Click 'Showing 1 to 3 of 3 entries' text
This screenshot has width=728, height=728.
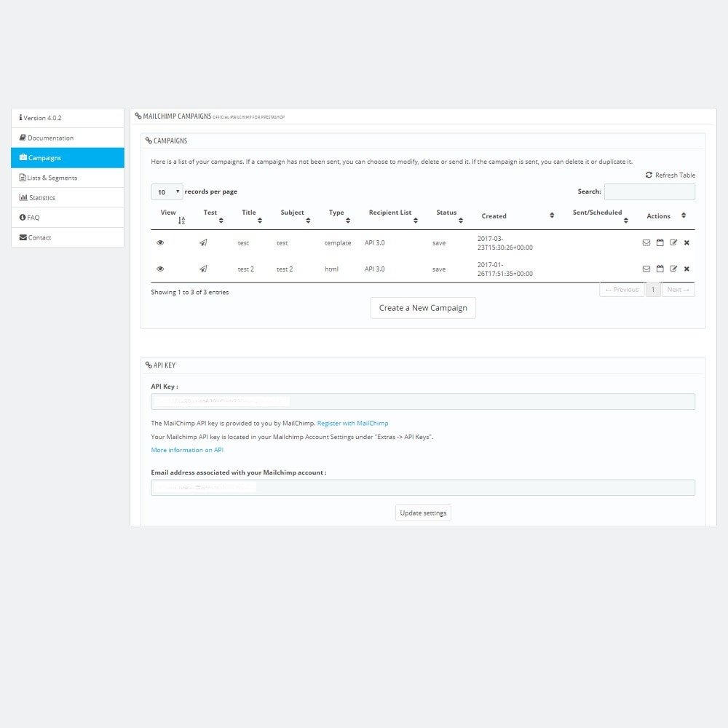(190, 292)
